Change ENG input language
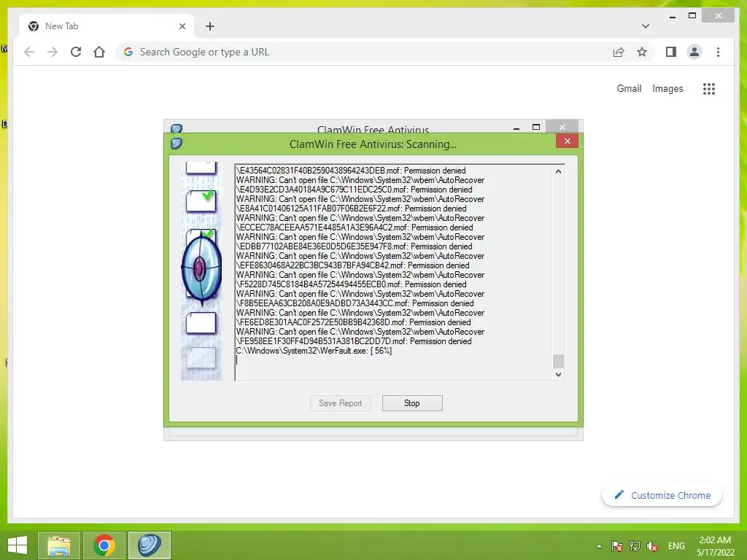This screenshot has width=747, height=560. point(676,546)
